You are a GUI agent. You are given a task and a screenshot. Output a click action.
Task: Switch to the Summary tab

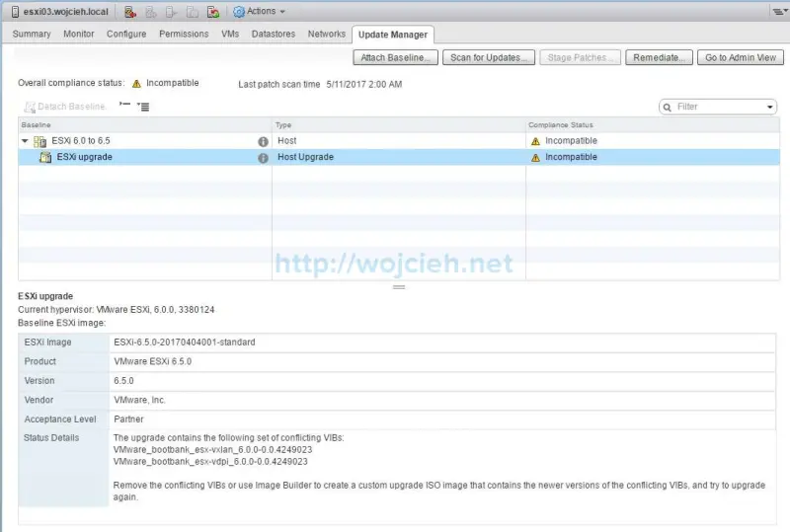point(32,34)
